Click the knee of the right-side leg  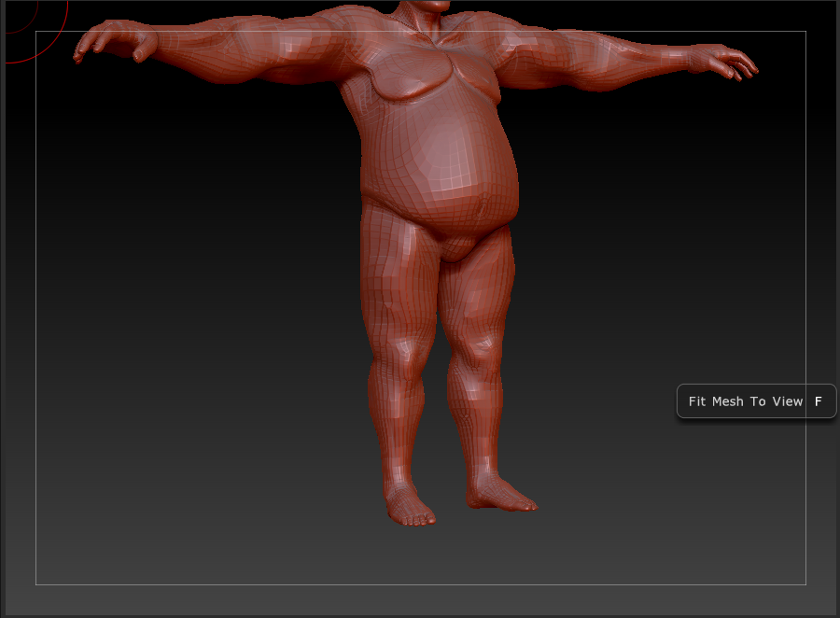pos(476,359)
